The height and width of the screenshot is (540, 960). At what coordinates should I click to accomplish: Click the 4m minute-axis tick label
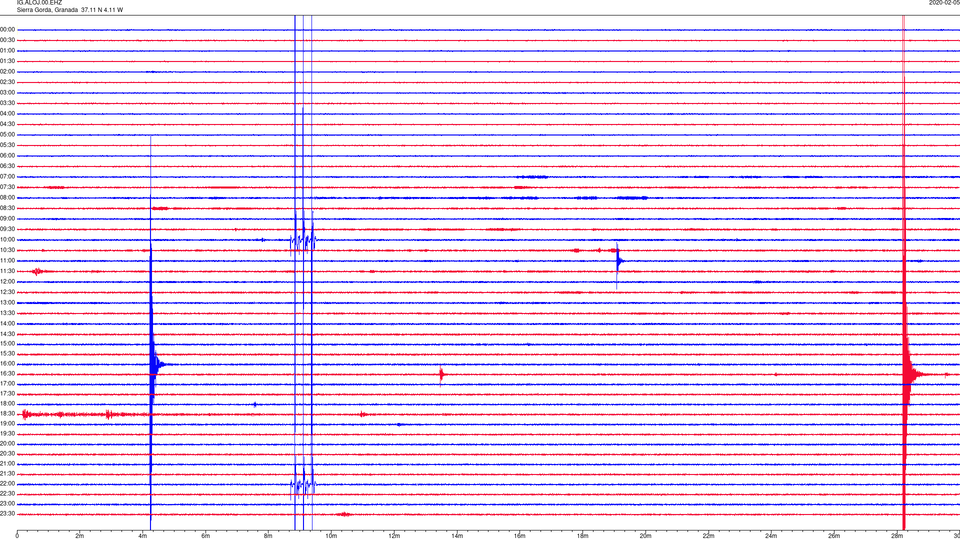[x=143, y=536]
